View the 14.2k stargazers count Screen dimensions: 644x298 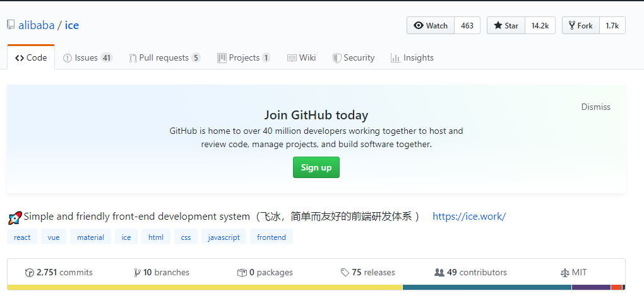(x=540, y=25)
